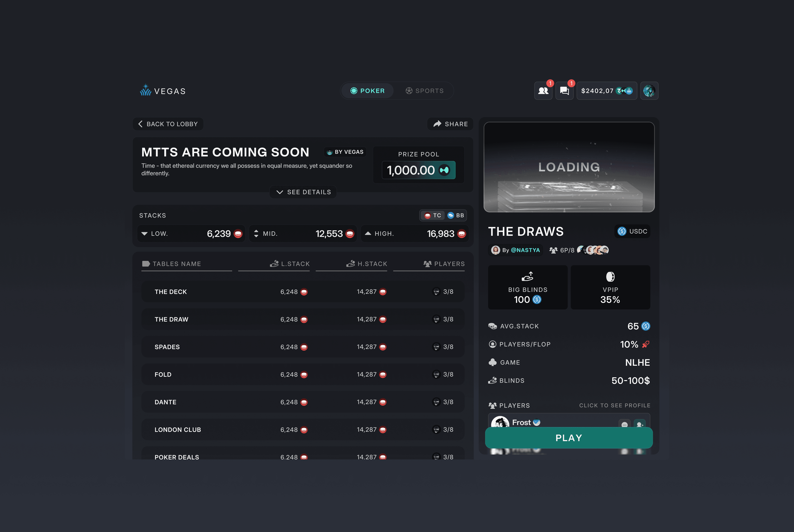Open the chat messages icon
Viewport: 794px width, 532px height.
tap(564, 91)
